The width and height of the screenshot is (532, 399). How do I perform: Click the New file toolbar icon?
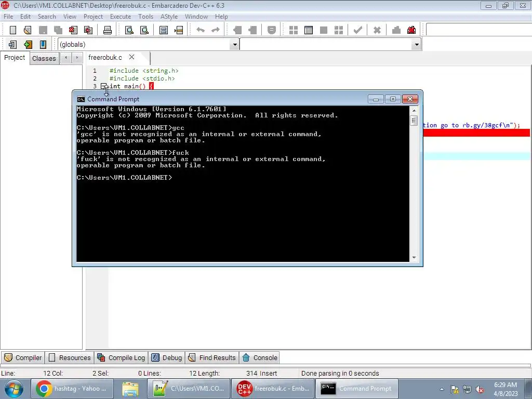pyautogui.click(x=13, y=30)
